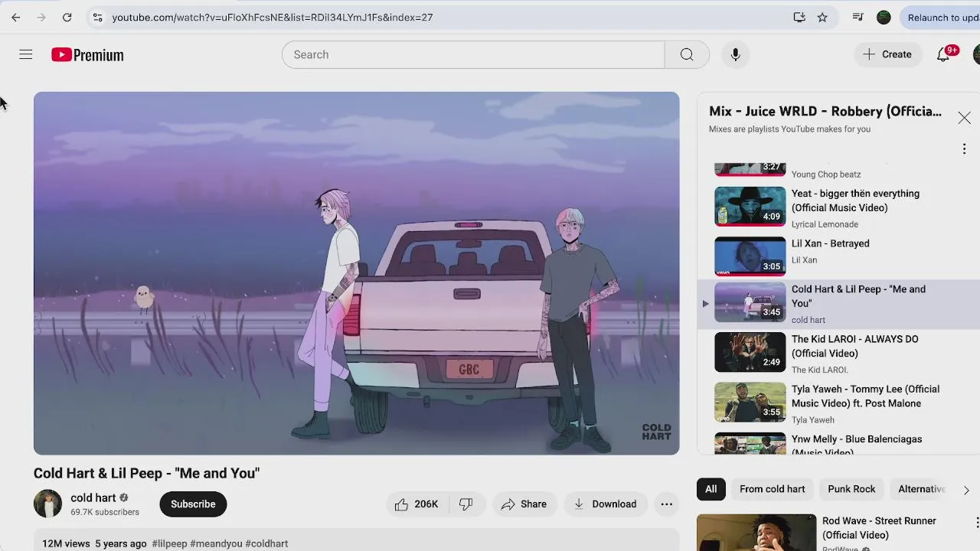Click the video player to pause
Image resolution: width=980 pixels, height=551 pixels.
click(x=356, y=273)
